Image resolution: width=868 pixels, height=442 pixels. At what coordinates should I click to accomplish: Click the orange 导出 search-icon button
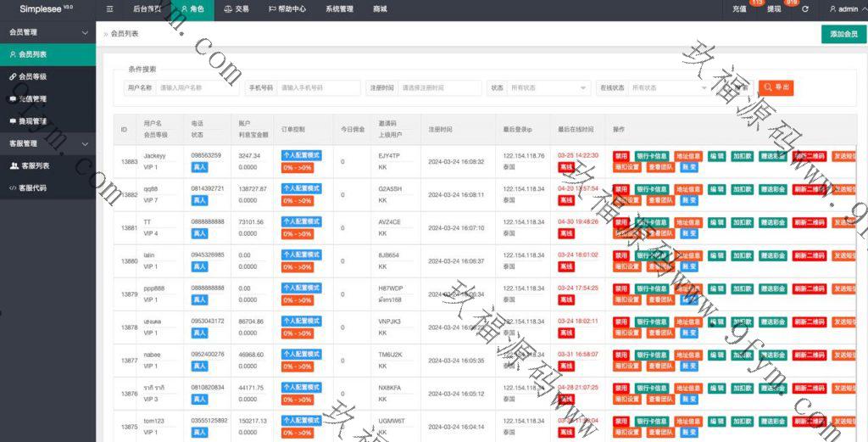point(776,87)
